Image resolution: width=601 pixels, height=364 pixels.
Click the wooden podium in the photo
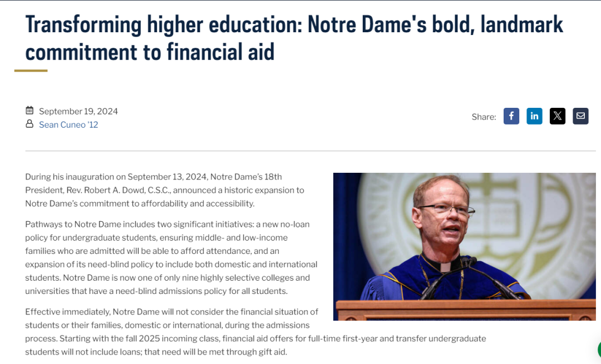(x=466, y=310)
